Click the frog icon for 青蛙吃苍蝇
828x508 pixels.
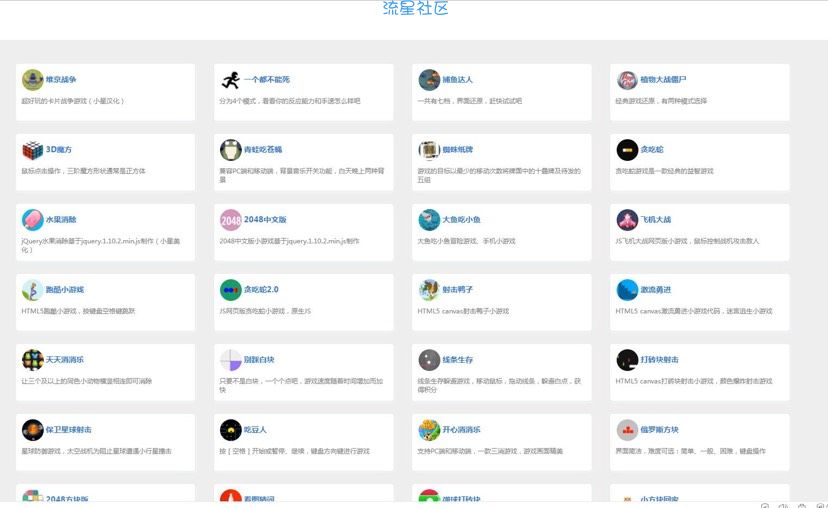click(230, 150)
